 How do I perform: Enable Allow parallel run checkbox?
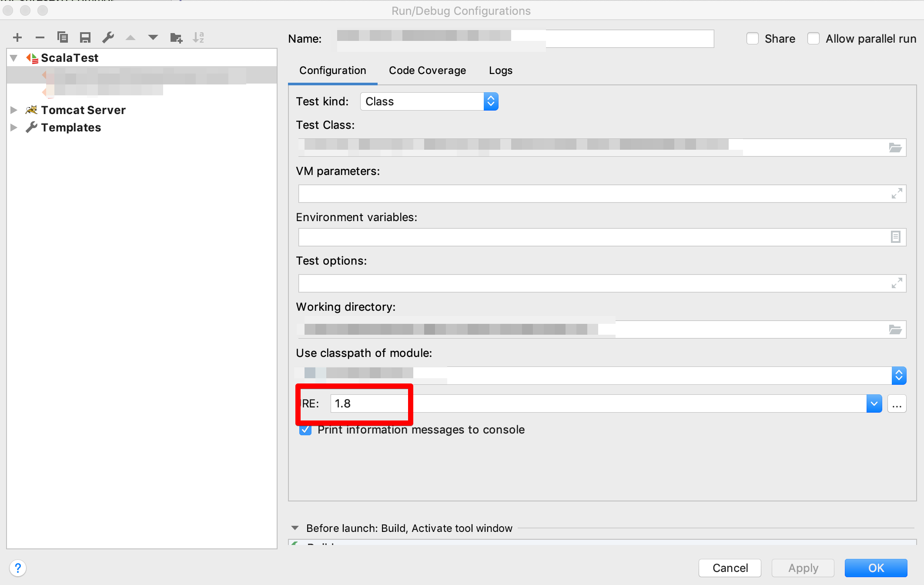click(814, 39)
